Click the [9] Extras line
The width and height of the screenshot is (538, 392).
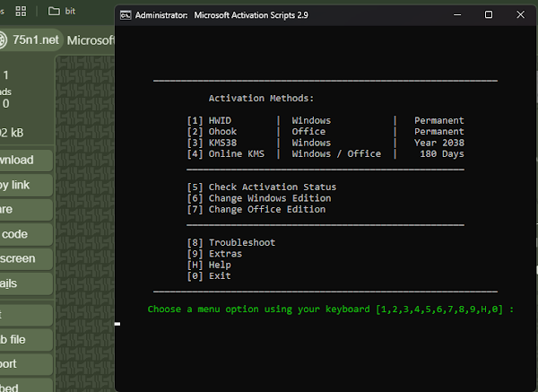click(x=214, y=254)
